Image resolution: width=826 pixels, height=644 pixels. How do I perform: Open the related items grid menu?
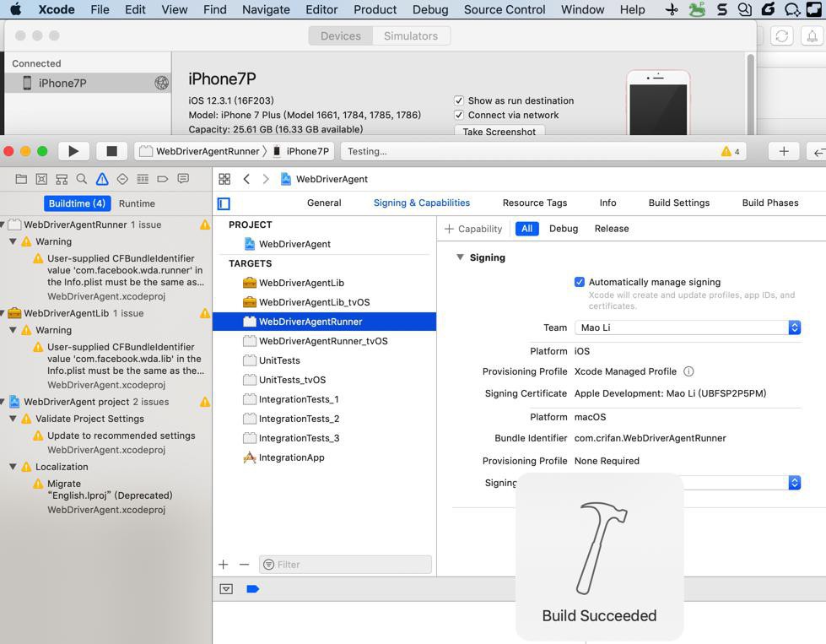tap(224, 179)
